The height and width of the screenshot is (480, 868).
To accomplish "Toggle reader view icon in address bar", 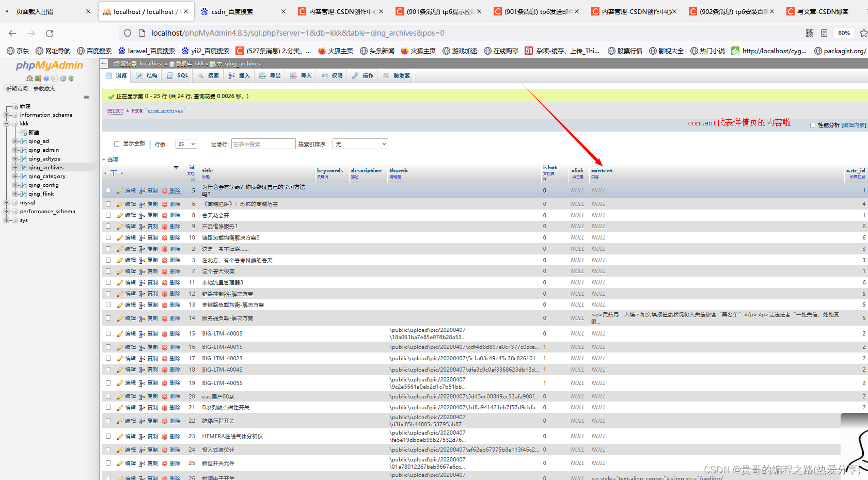I will [x=824, y=33].
